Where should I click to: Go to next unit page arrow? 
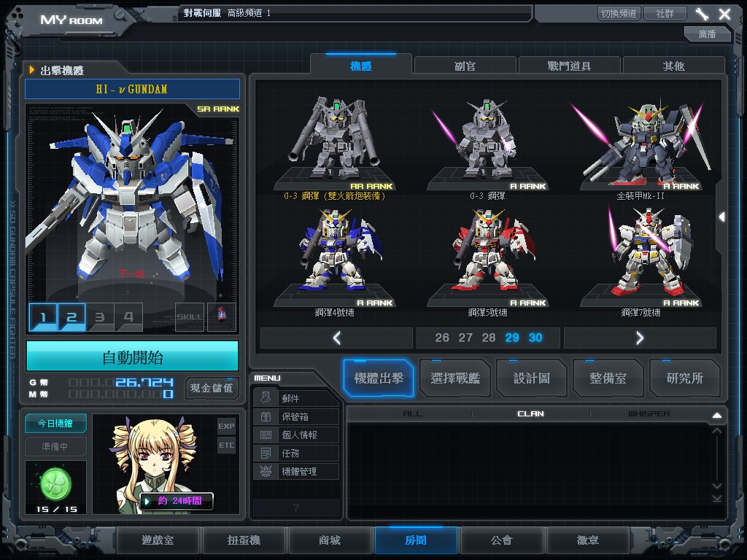[640, 338]
